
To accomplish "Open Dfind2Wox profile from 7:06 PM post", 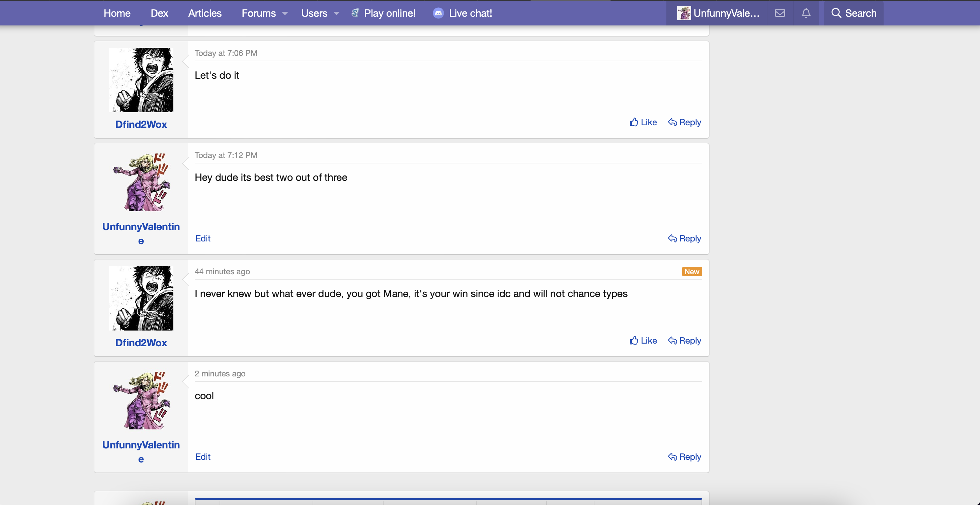I will [141, 125].
